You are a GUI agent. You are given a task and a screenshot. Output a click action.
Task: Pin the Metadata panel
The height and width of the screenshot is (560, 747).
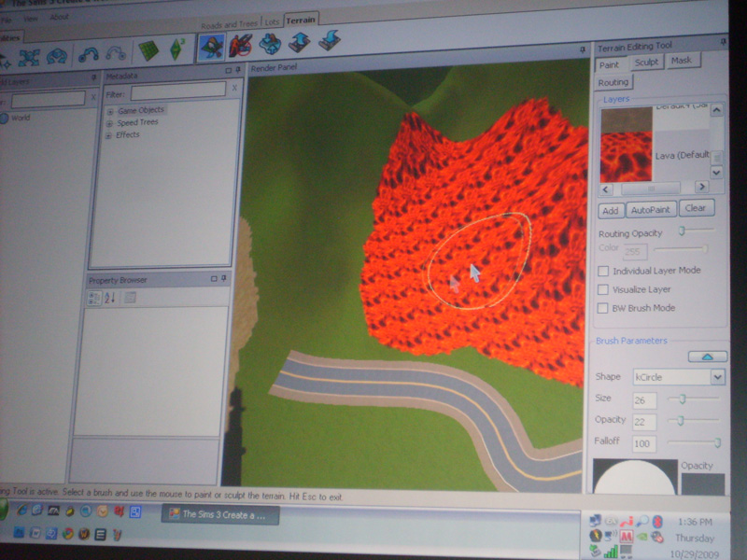238,70
